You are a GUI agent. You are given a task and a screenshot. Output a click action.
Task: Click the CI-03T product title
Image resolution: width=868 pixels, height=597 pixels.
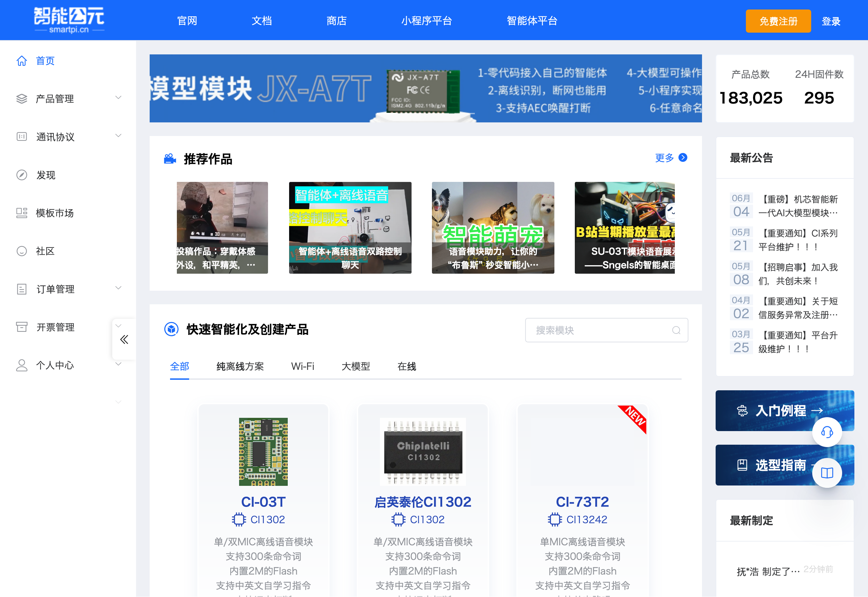[263, 502]
